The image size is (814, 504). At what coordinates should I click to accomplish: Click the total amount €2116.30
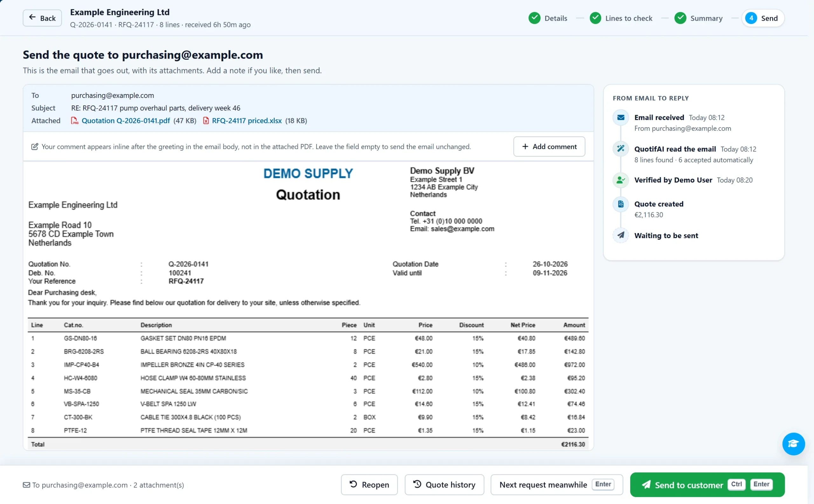click(x=573, y=444)
